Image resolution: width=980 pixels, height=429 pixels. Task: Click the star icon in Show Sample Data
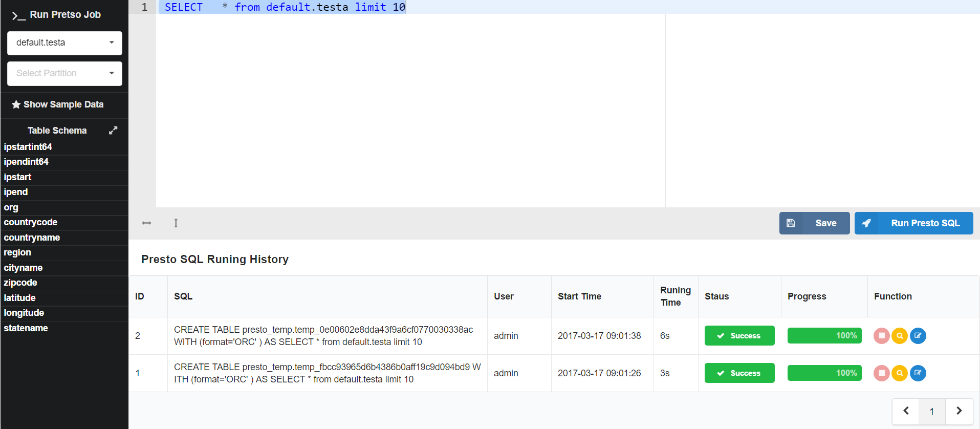pyautogui.click(x=16, y=104)
